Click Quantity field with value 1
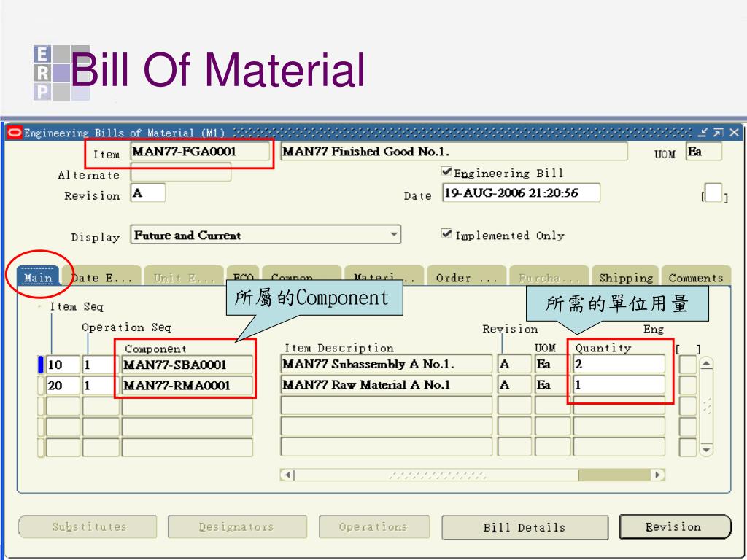Viewport: 747px width, 560px height. click(619, 385)
